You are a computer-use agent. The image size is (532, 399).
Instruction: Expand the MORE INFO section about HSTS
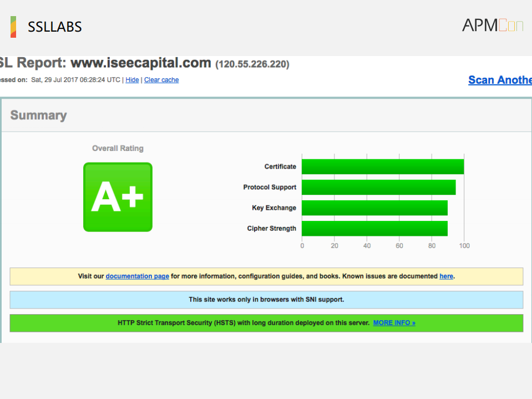coord(394,322)
